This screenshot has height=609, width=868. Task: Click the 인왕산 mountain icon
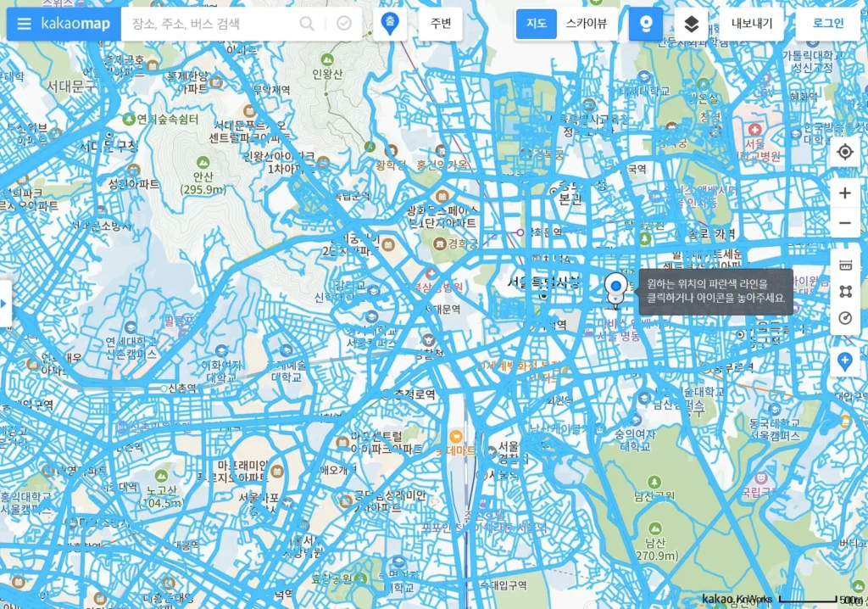click(327, 59)
